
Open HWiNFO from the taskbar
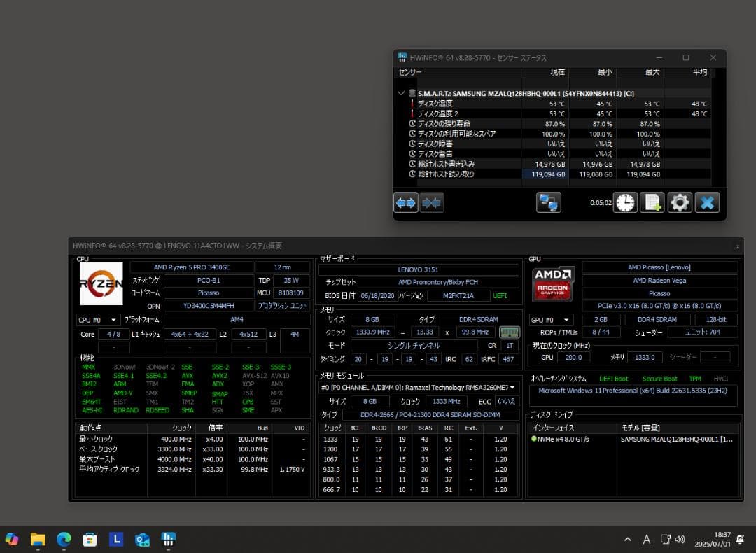coord(168,539)
